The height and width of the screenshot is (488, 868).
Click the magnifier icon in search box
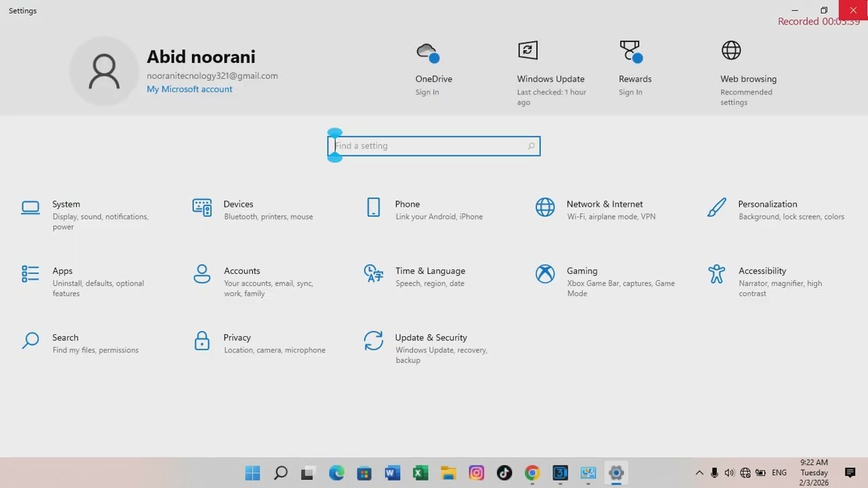531,146
